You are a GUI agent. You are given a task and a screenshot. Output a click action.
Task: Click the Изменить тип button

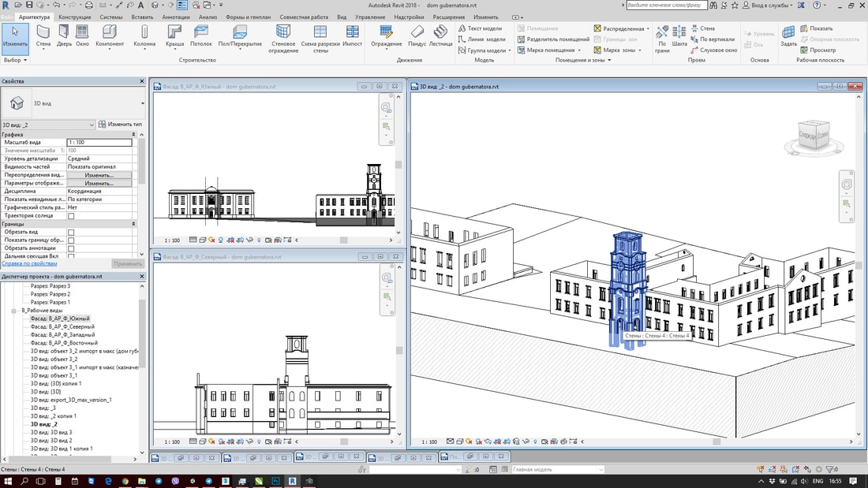[x=120, y=125]
